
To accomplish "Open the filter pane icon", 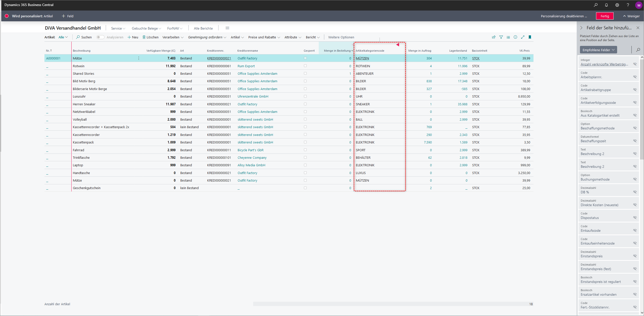I will (x=501, y=37).
